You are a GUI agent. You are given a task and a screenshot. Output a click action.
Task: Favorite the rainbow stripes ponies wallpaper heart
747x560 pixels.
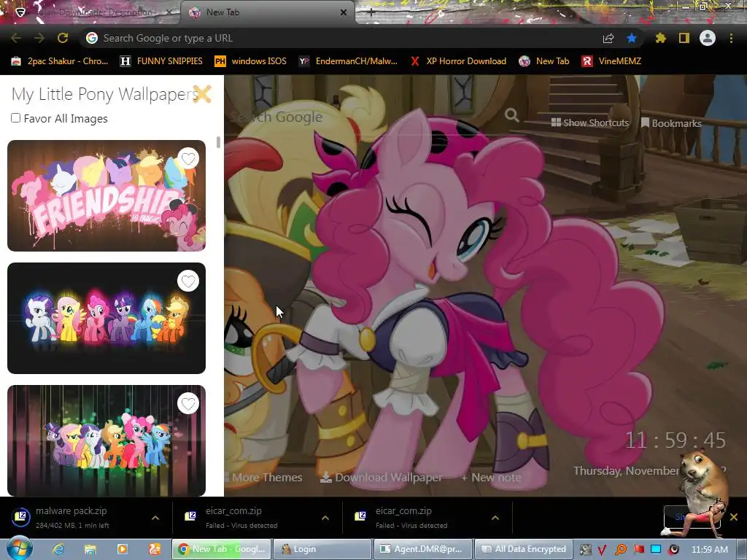188,404
